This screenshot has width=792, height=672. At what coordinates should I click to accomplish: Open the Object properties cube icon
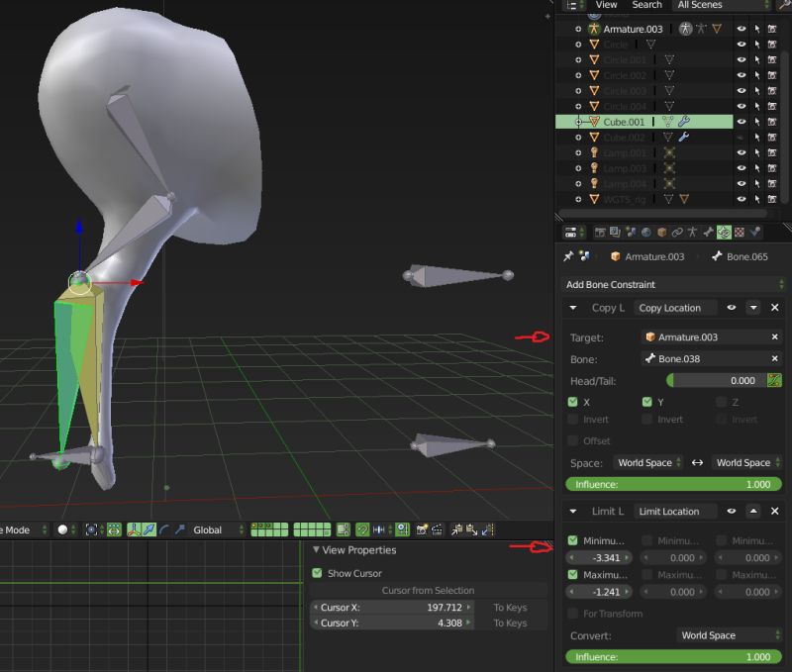[x=660, y=232]
